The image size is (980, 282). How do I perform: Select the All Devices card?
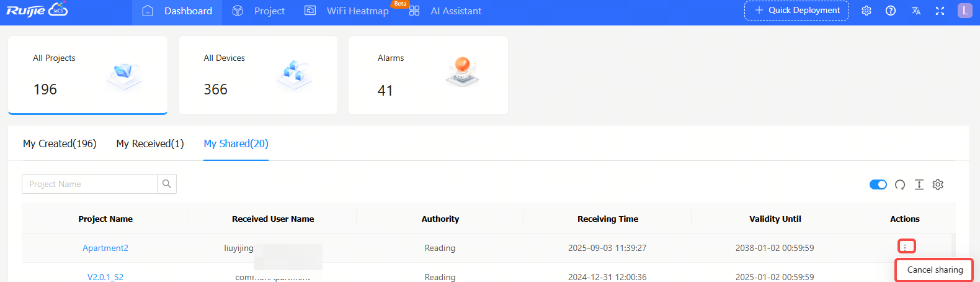[x=258, y=75]
